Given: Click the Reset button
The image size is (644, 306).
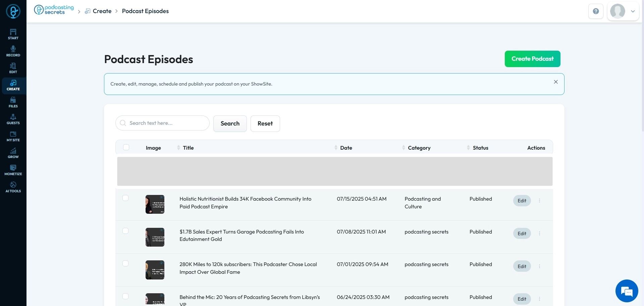Looking at the screenshot, I should coord(265,123).
